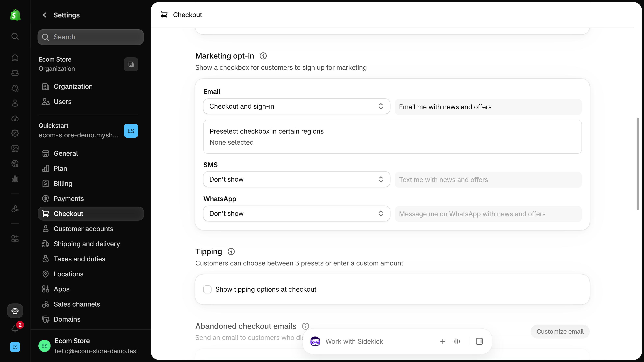Click the ES store avatar beside Quickstart
644x362 pixels.
point(131,131)
